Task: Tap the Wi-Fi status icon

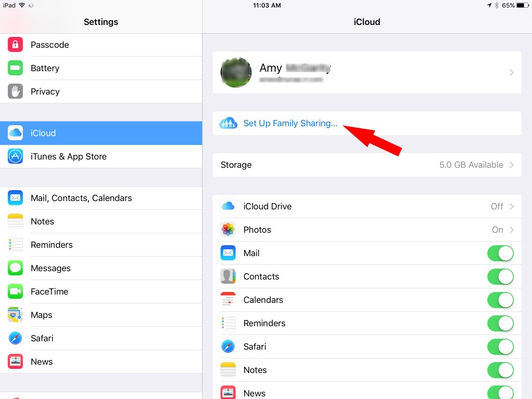Action: coord(22,5)
